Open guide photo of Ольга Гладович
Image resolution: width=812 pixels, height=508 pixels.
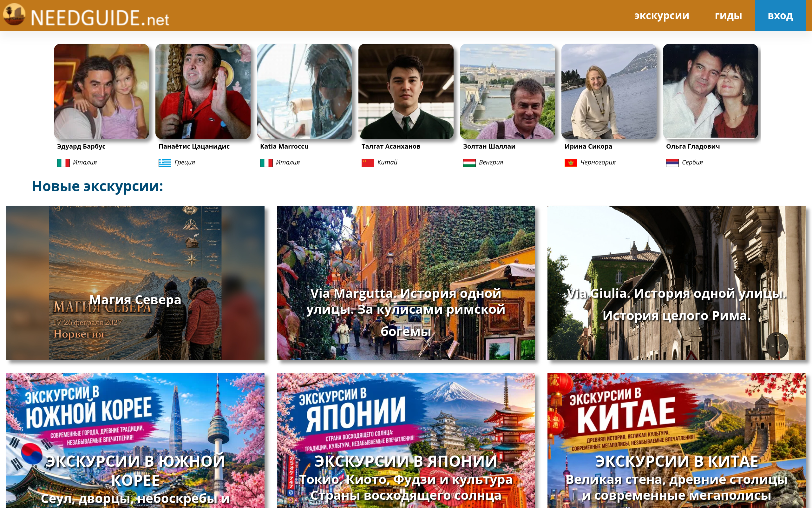coord(710,91)
